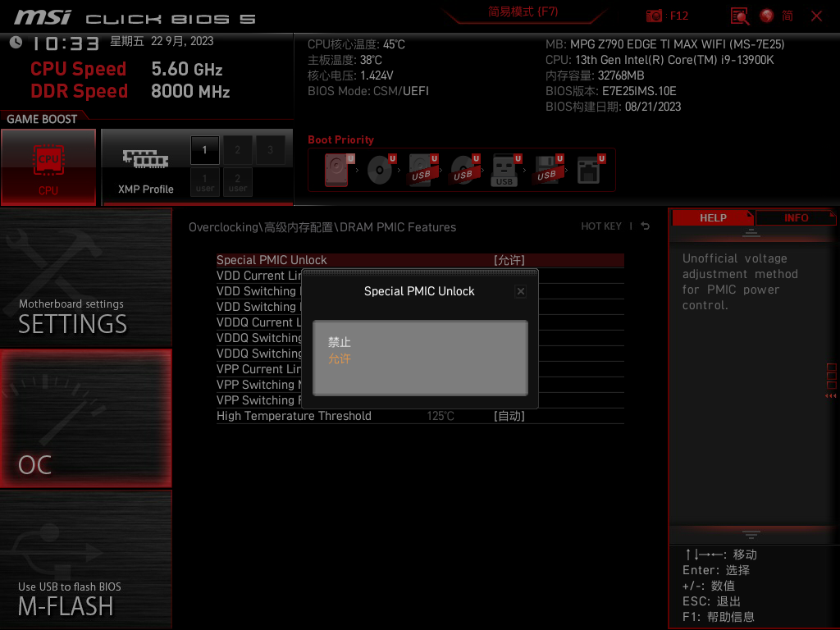Choose 禁止 in the PMIC Unlock dialog
The height and width of the screenshot is (630, 840).
[339, 342]
